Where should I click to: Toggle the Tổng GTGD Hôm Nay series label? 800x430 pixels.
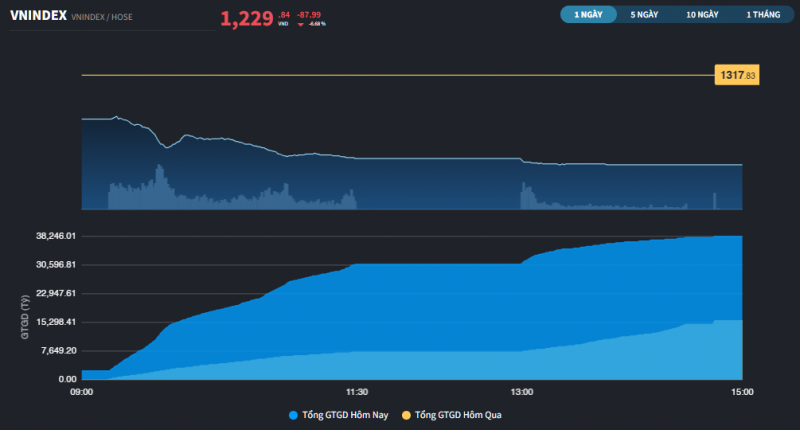tap(345, 414)
